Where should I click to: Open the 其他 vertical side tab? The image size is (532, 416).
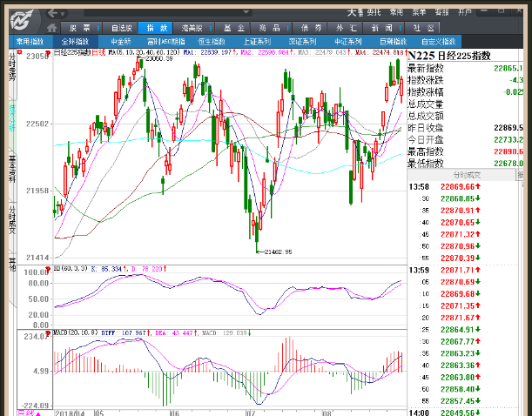[12, 265]
